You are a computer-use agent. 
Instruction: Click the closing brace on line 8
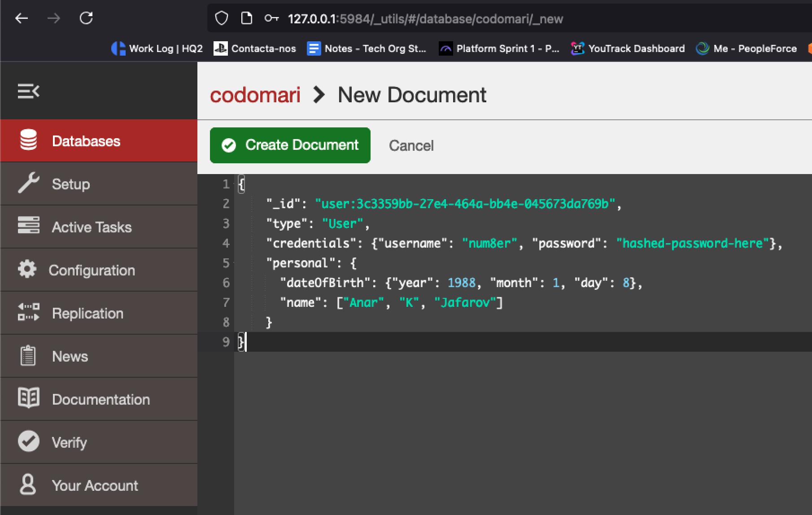click(269, 322)
